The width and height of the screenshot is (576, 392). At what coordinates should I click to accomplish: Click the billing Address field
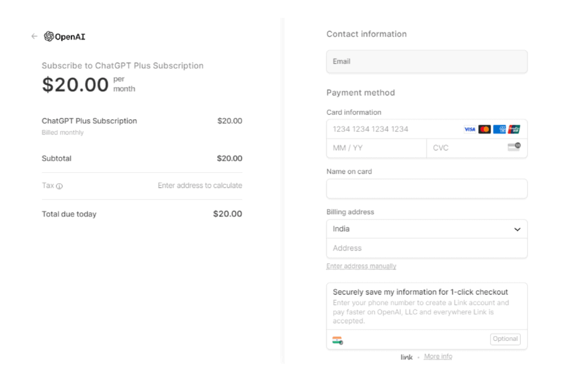[426, 248]
